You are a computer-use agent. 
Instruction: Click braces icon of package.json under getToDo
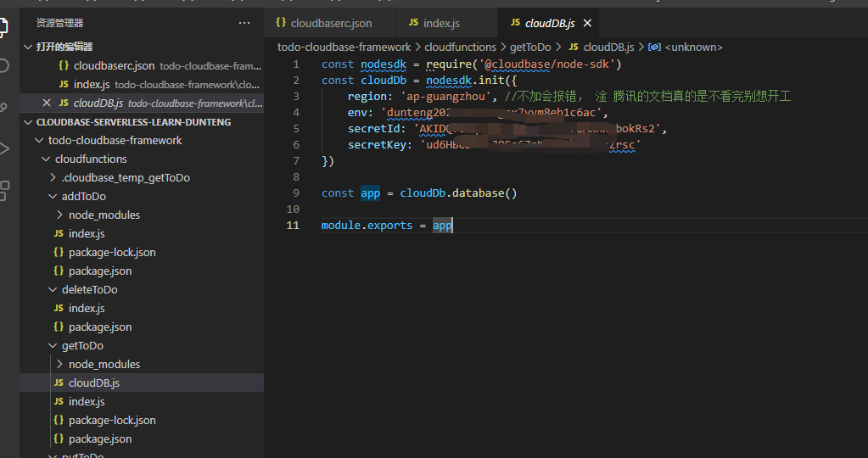click(59, 438)
